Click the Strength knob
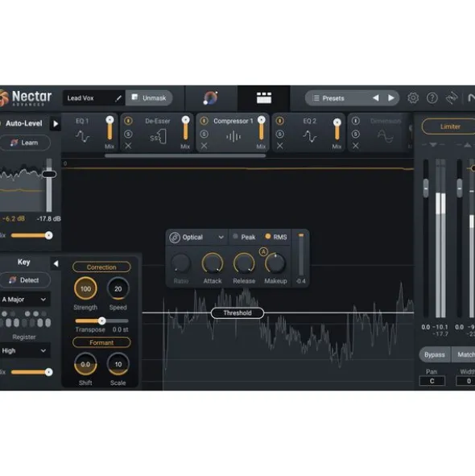This screenshot has height=476, width=475. 85,288
